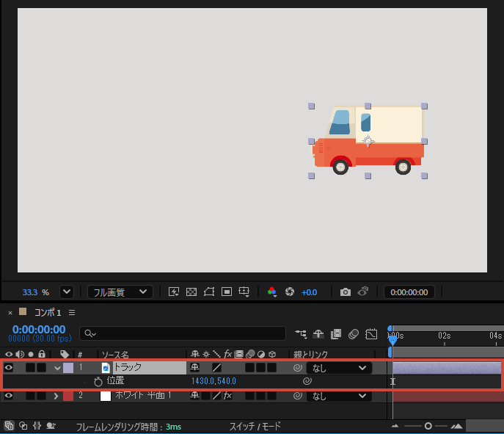The height and width of the screenshot is (434, 504).
Task: Toggle motion blur enable icon in timeline
Action: coord(354,334)
